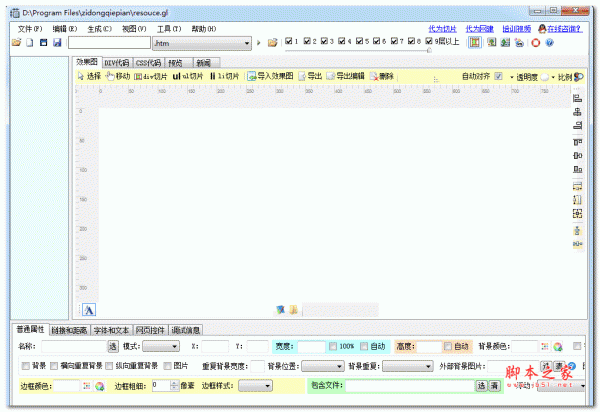Click the 导入效果图 import button

[270, 76]
